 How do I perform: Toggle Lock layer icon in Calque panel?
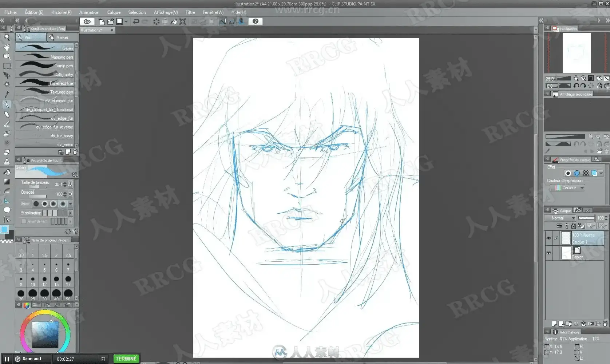click(x=573, y=226)
